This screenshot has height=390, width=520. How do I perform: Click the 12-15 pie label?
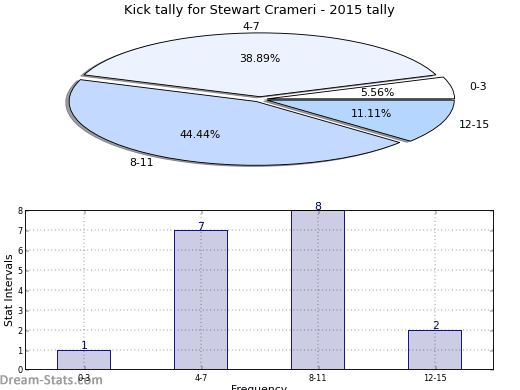474,124
